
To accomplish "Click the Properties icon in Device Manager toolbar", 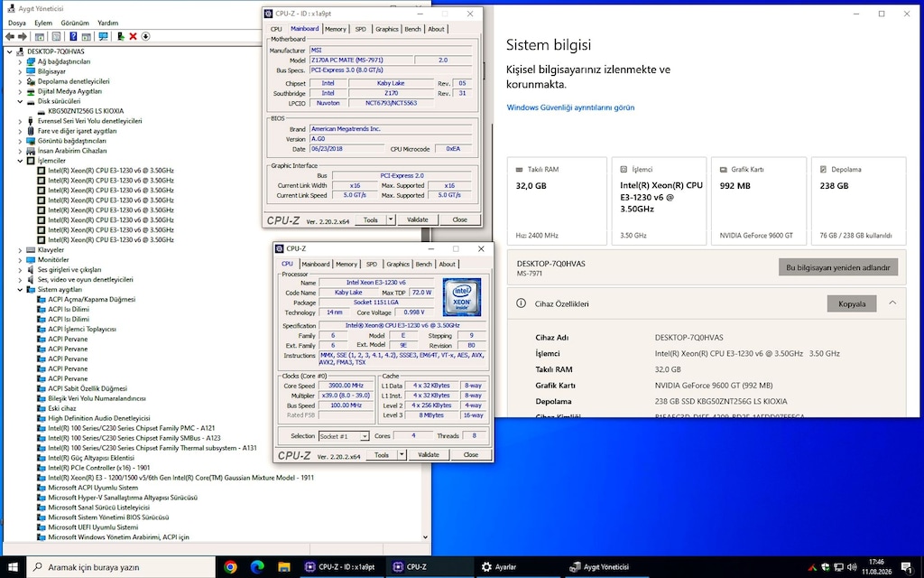I will (56, 36).
